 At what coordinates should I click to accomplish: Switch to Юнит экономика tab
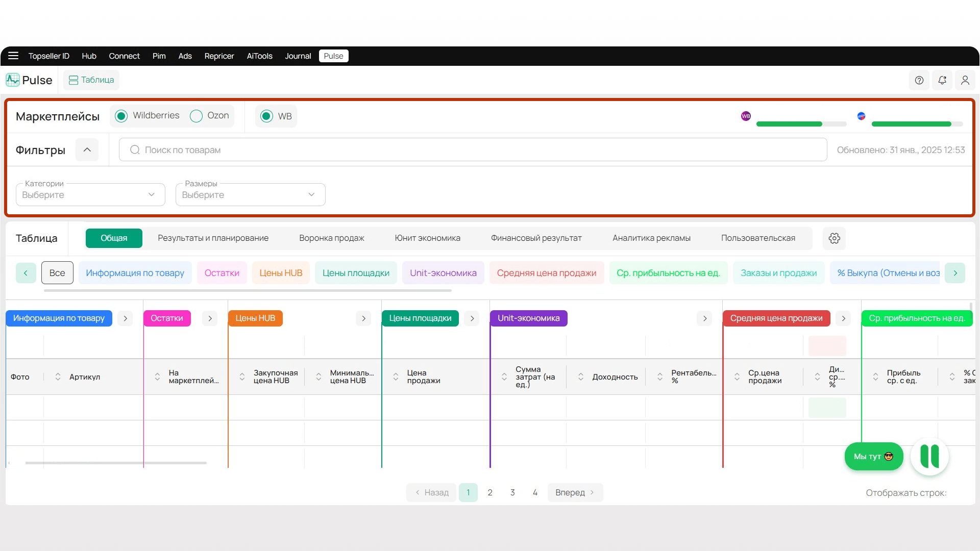coord(427,238)
